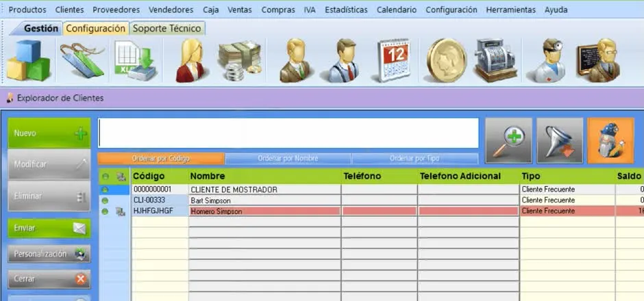Click the green status dot for Bart Simpson

point(105,200)
